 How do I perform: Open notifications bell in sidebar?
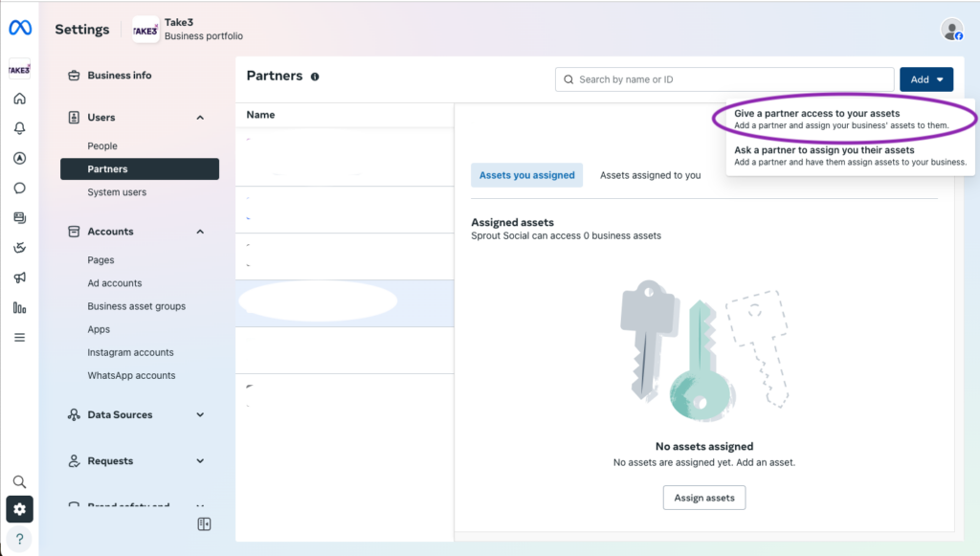[19, 128]
